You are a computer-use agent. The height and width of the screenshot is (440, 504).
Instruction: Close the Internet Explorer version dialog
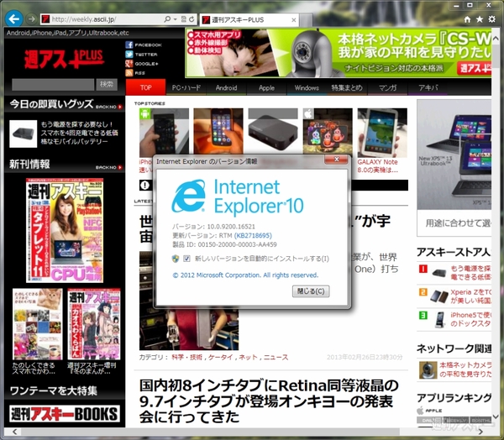point(336,159)
